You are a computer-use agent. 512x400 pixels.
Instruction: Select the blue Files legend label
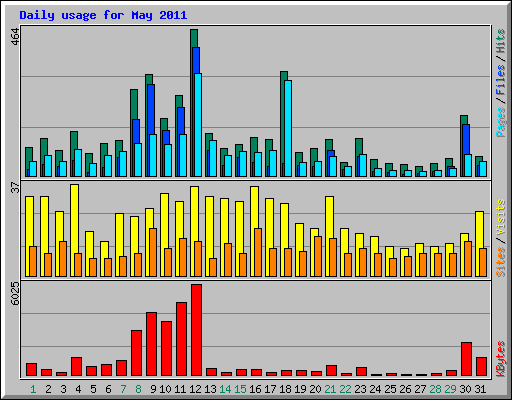501,79
